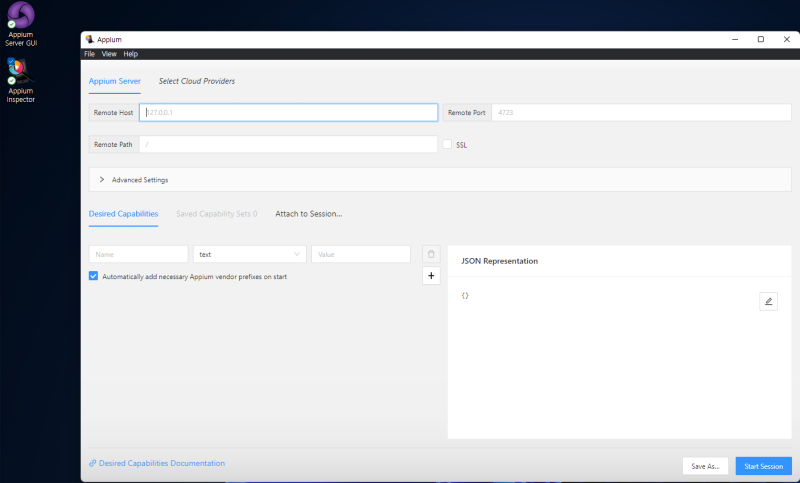Click the capability Value field
This screenshot has height=483, width=800.
(x=361, y=254)
